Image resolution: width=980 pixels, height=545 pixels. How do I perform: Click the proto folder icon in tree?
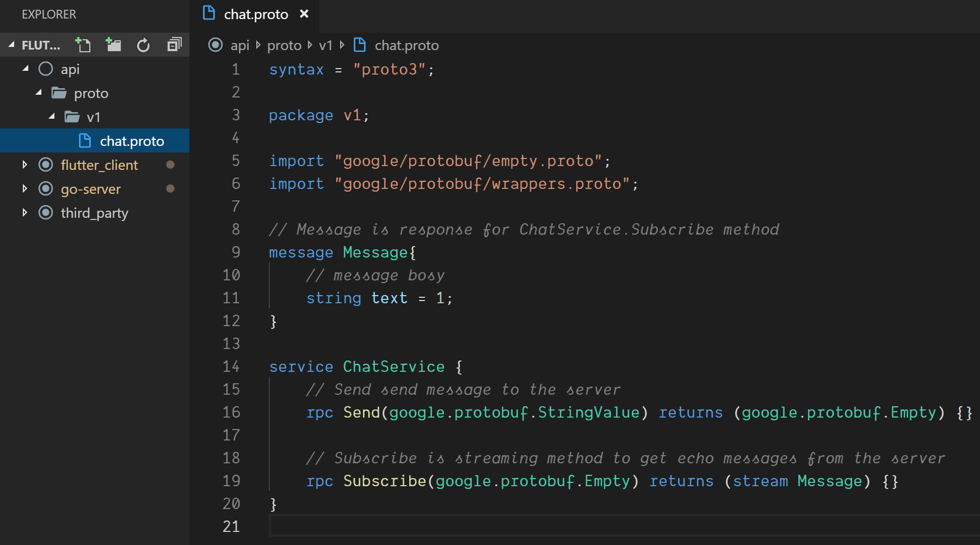(59, 93)
